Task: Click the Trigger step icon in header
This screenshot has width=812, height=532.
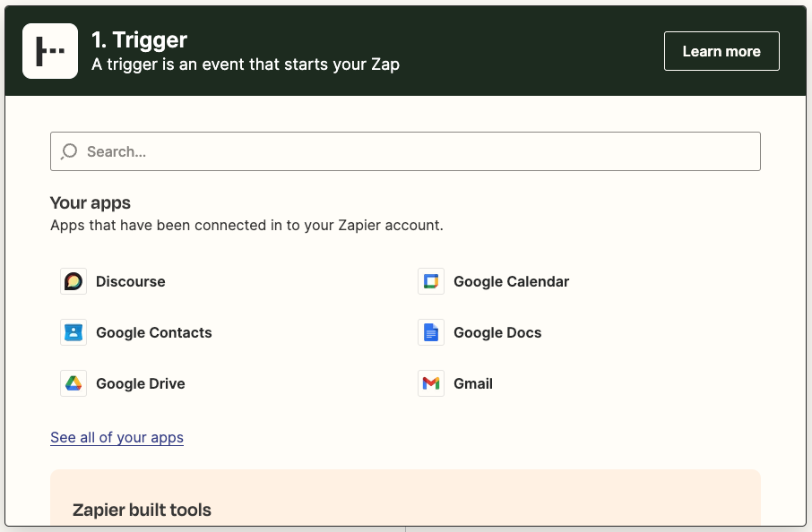Action: pos(50,51)
